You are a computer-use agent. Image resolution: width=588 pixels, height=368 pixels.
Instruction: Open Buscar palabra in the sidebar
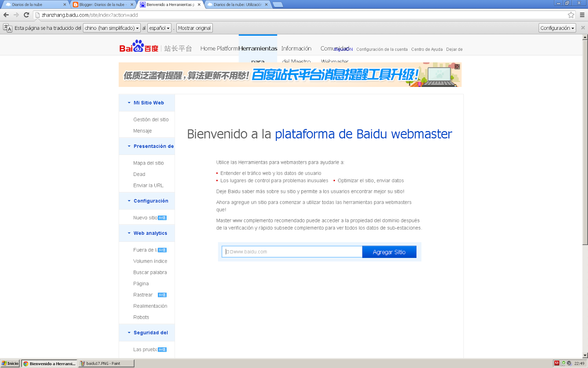tap(150, 273)
